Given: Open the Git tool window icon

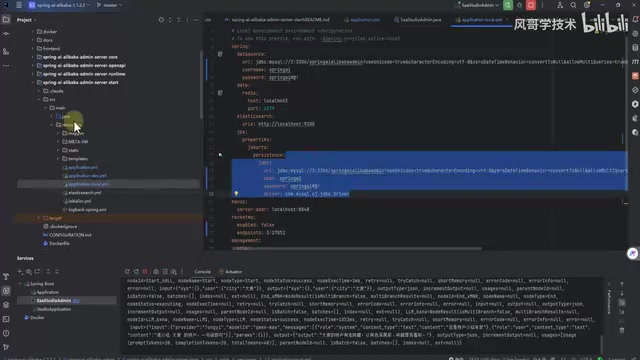Looking at the screenshot, I should 6,347.
